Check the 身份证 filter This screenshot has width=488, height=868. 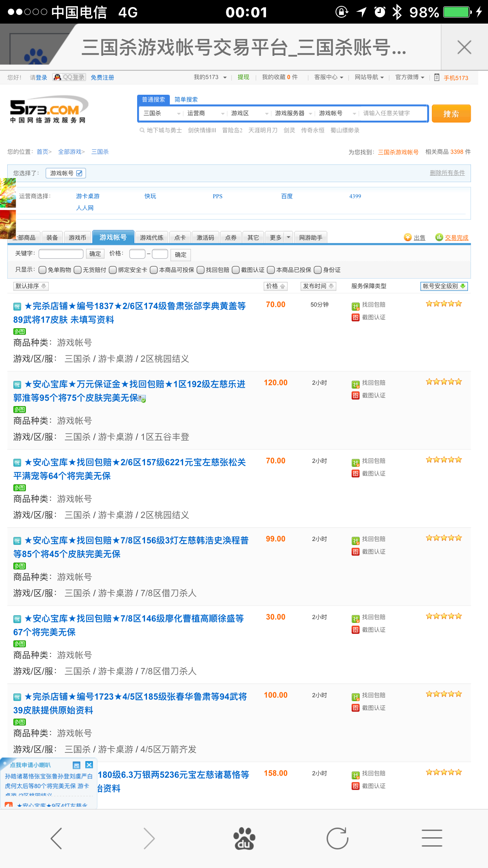pos(317,270)
